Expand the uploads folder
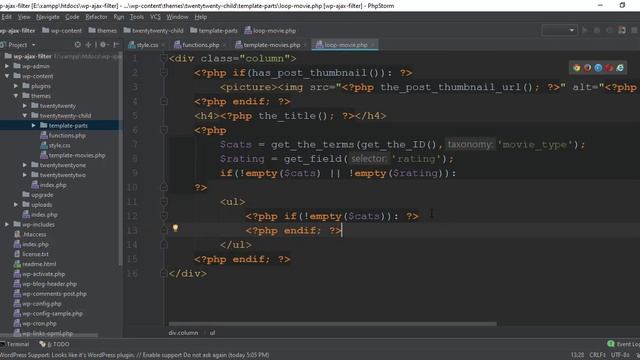The width and height of the screenshot is (640, 360). (x=16, y=204)
